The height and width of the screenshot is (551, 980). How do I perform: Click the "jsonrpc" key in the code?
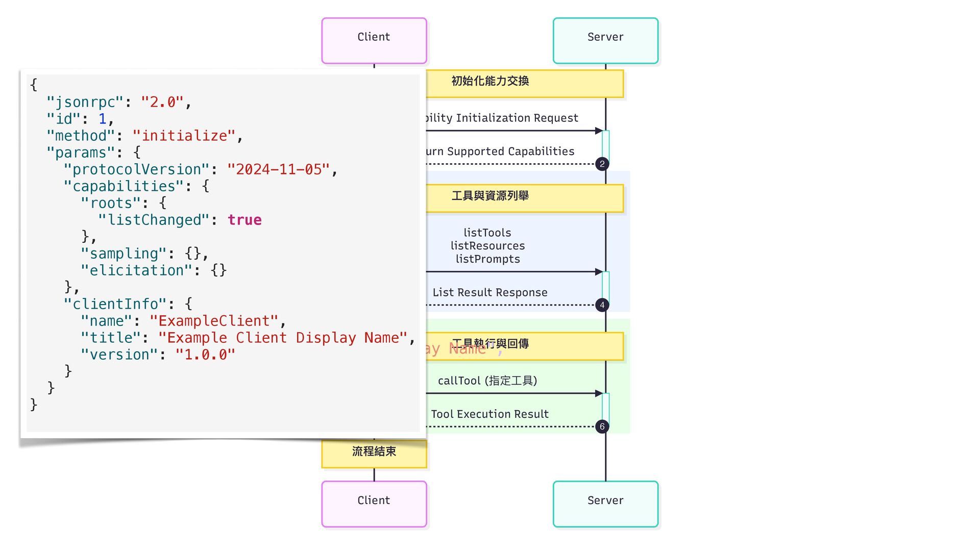[x=85, y=102]
